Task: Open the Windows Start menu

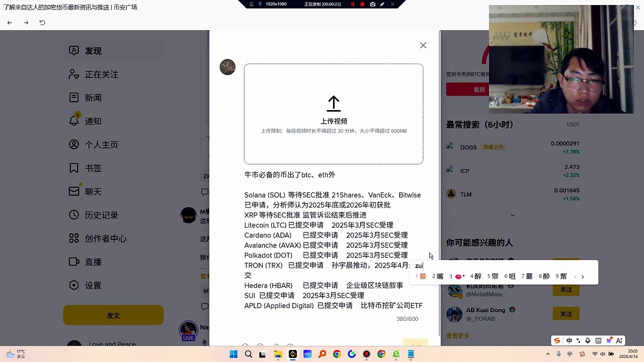Action: [233, 354]
